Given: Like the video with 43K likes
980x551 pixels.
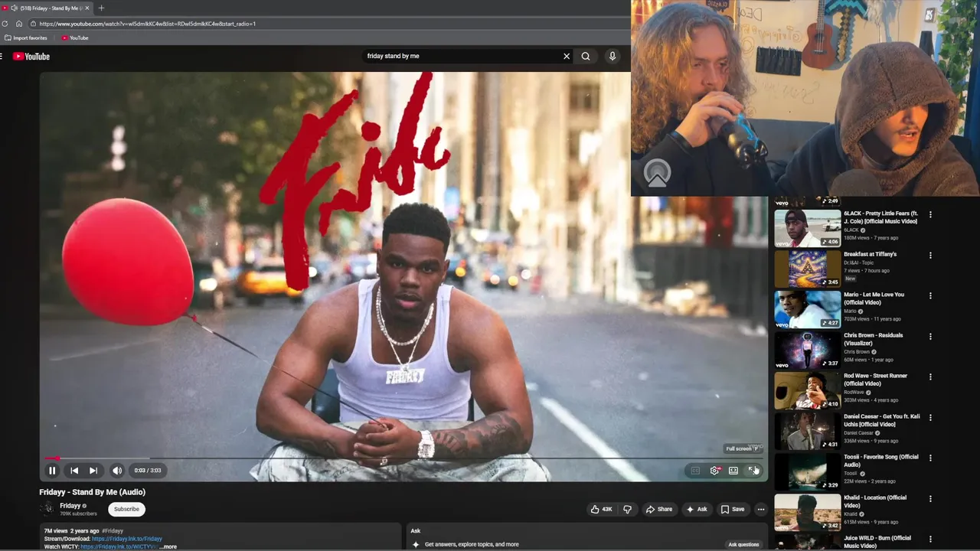Looking at the screenshot, I should point(601,509).
